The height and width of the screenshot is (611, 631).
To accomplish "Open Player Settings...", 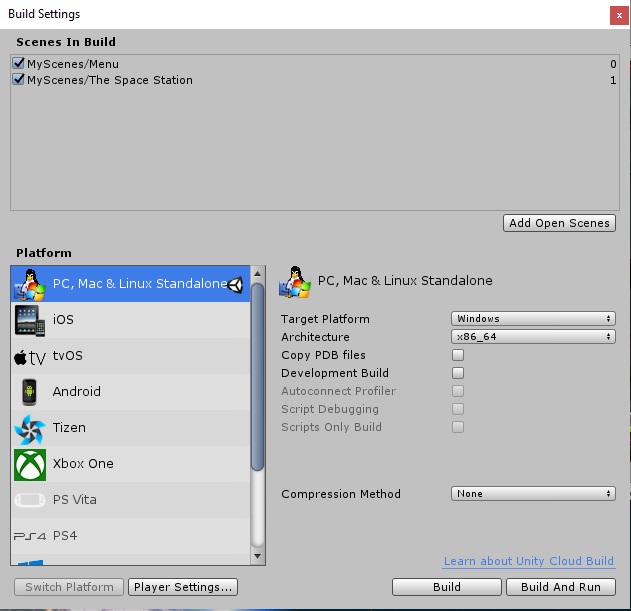I will point(183,587).
